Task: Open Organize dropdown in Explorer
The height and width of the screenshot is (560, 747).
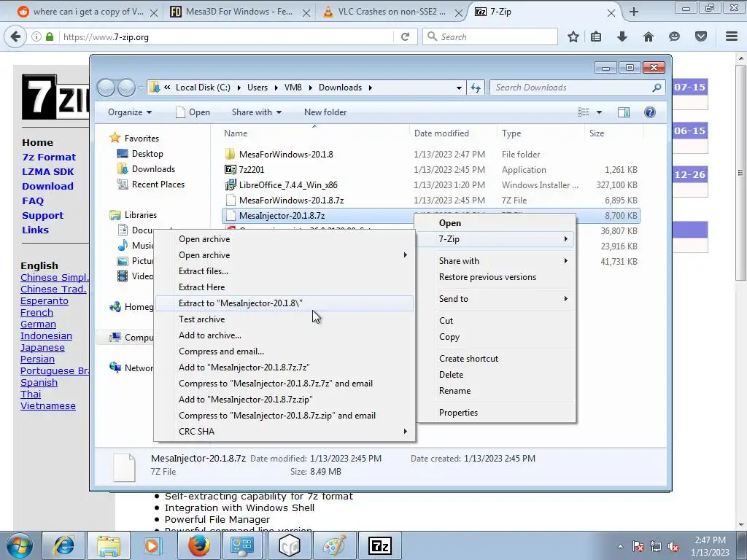Action: pyautogui.click(x=130, y=112)
